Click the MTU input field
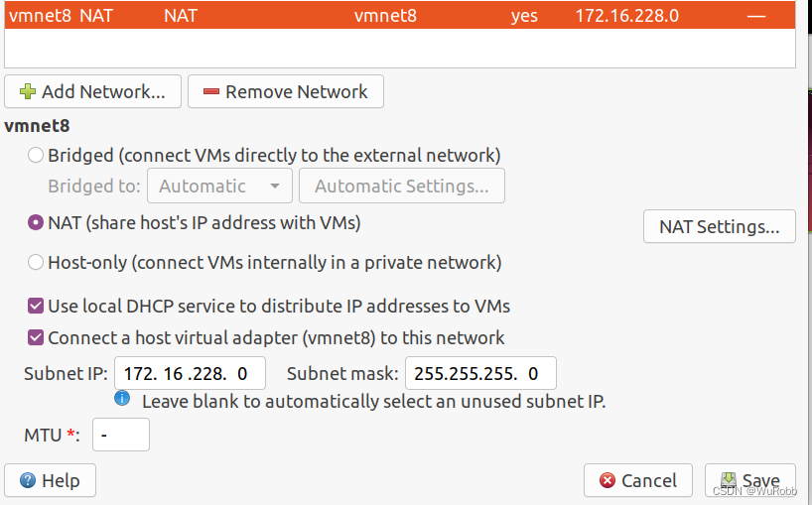The image size is (812, 505). (121, 435)
